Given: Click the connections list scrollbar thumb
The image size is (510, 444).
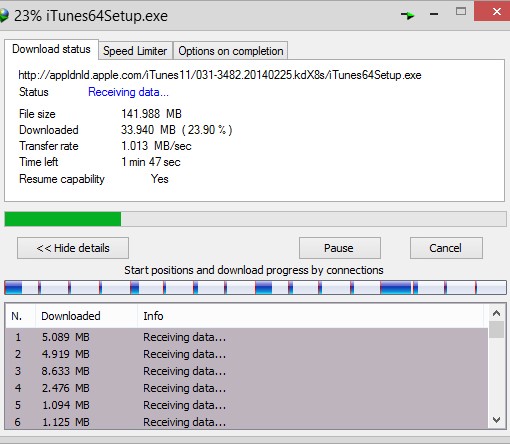Looking at the screenshot, I should [496, 329].
